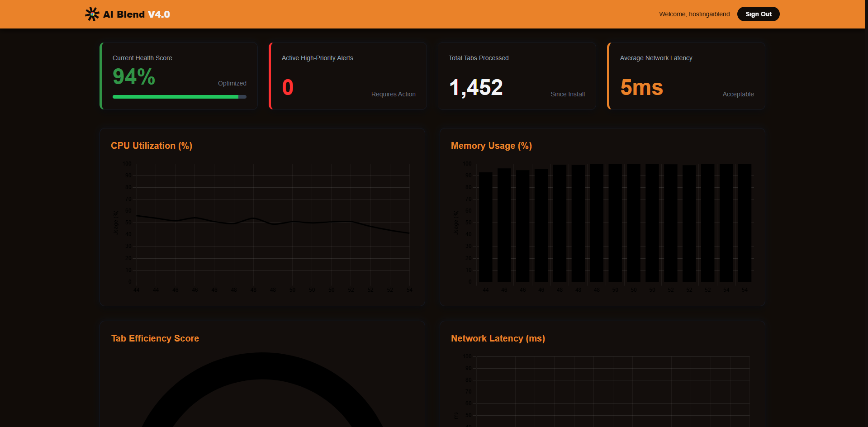Select the red 0 alerts value
868x427 pixels.
click(288, 87)
